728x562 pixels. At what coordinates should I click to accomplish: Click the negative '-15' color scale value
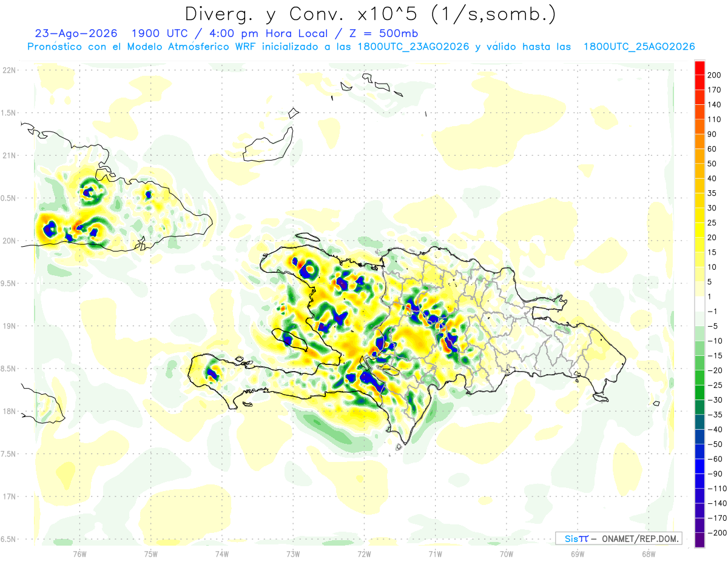pos(715,356)
